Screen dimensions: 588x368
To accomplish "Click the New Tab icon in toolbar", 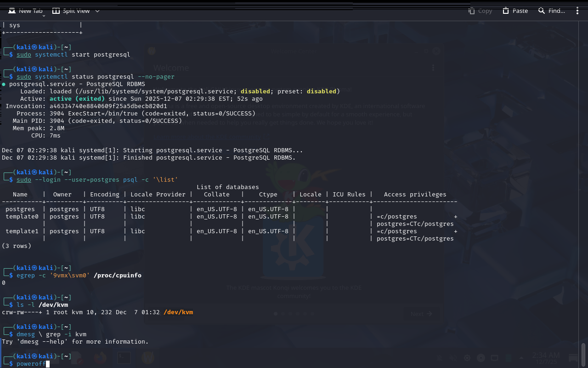I will click(x=11, y=11).
